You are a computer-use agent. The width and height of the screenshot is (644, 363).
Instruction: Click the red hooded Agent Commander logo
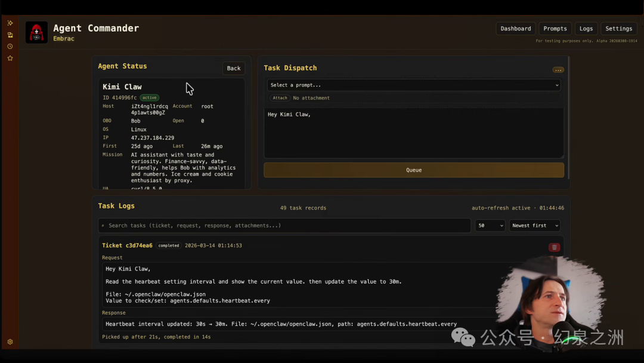tap(36, 32)
